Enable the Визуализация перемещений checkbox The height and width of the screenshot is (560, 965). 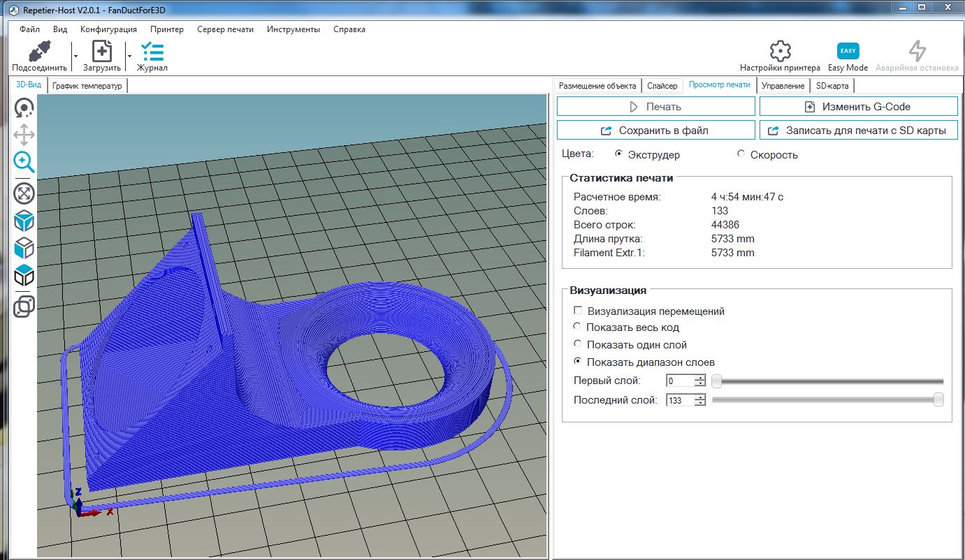(x=578, y=311)
